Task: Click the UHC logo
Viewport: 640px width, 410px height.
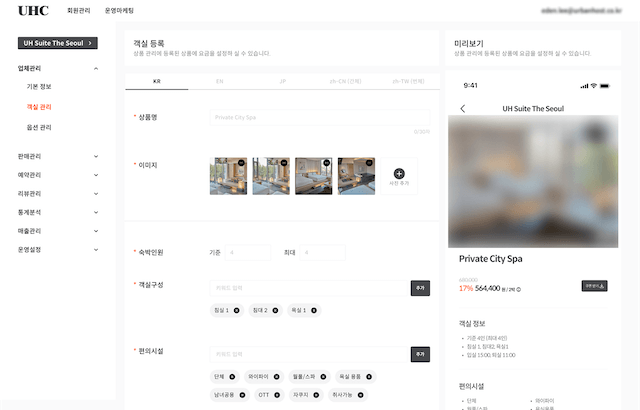Action: point(32,10)
